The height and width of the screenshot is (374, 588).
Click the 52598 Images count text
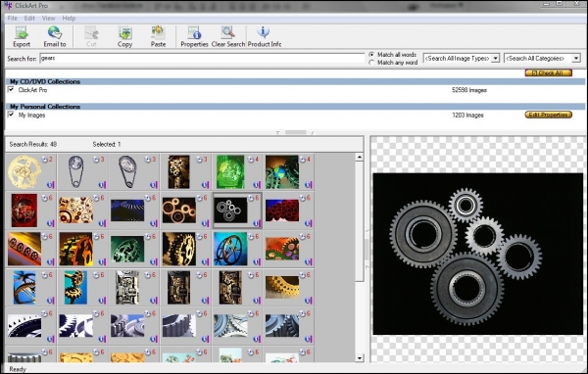click(x=469, y=90)
